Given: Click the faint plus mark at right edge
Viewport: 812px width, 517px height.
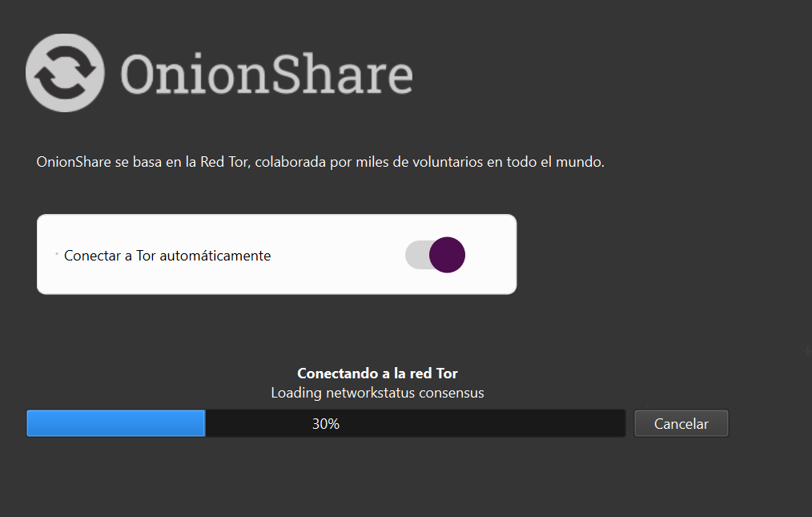Looking at the screenshot, I should coord(806,351).
